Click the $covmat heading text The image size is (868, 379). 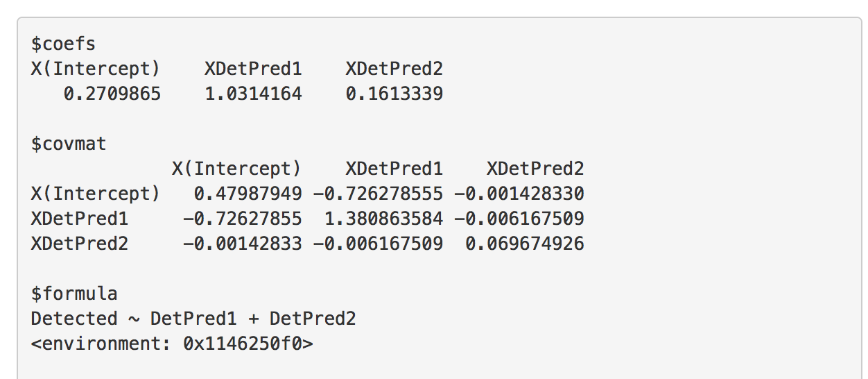69,144
